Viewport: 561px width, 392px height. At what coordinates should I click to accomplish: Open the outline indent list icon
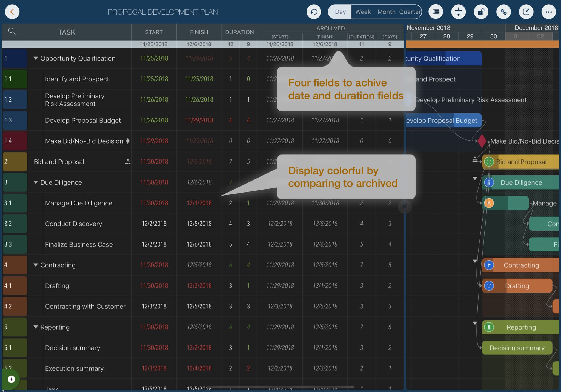(436, 12)
